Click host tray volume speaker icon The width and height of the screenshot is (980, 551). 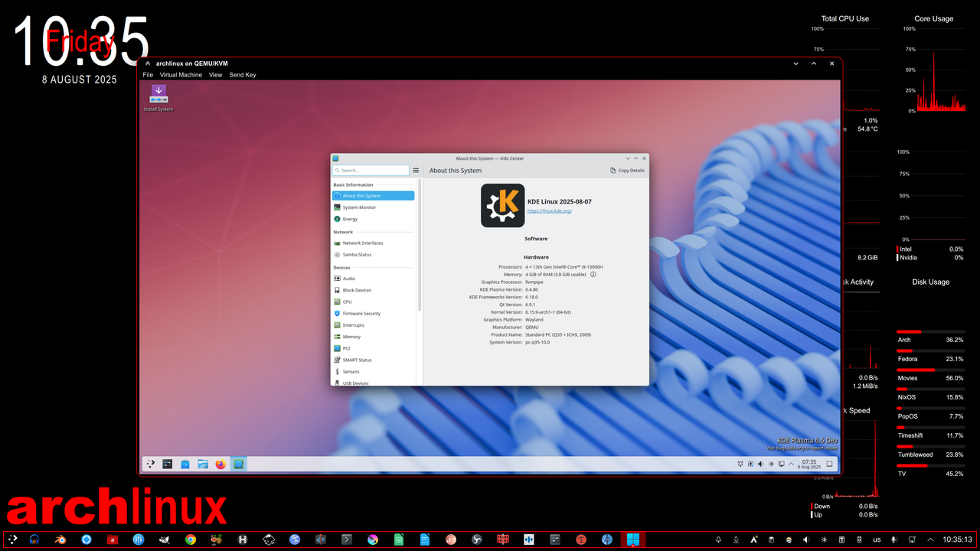pos(805,540)
